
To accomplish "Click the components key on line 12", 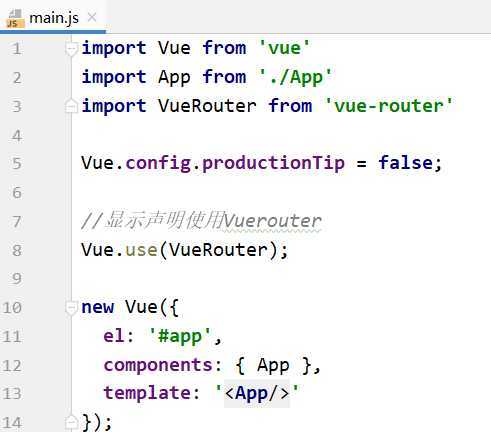I will point(158,366).
